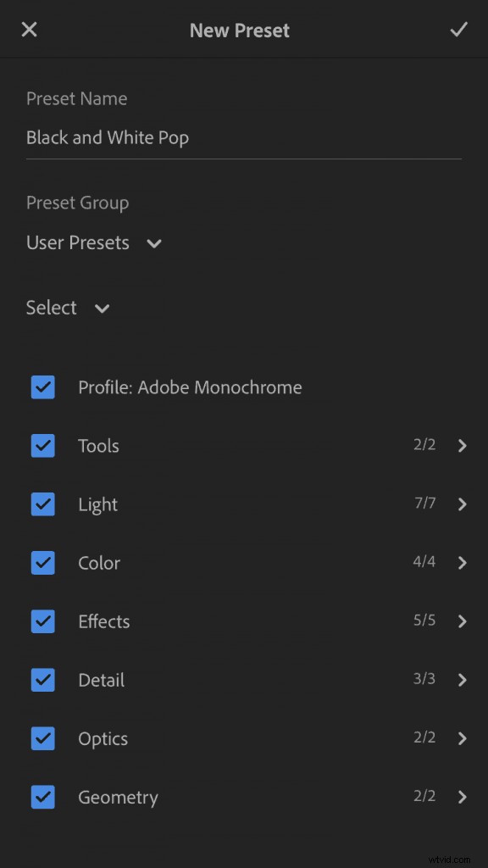Disable the Geometry checkbox

tap(42, 796)
